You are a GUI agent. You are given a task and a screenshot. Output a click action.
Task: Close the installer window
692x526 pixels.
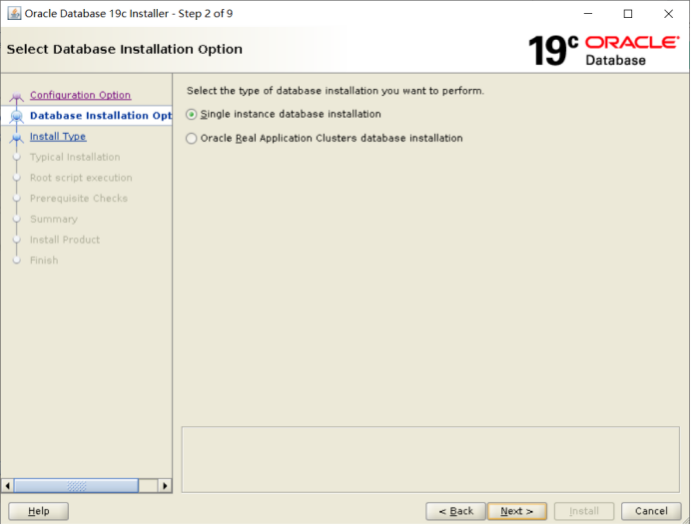click(x=668, y=14)
